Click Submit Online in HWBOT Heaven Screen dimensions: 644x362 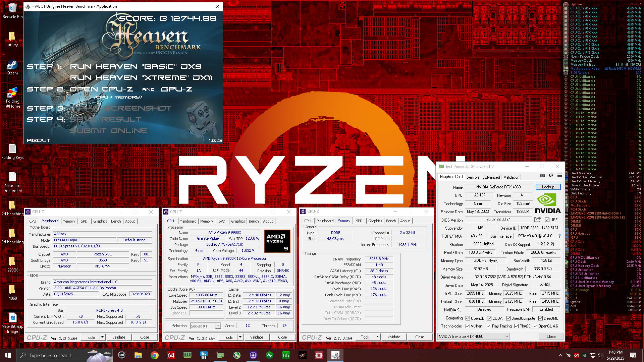pyautogui.click(x=109, y=131)
